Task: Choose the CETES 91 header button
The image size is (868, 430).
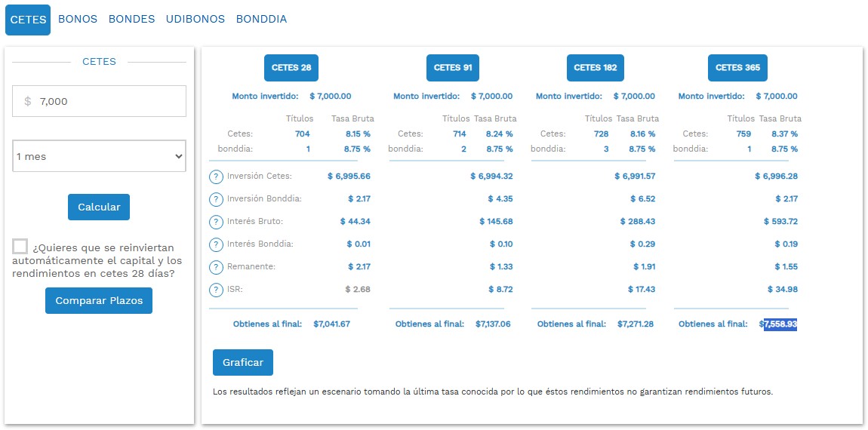Action: (453, 68)
